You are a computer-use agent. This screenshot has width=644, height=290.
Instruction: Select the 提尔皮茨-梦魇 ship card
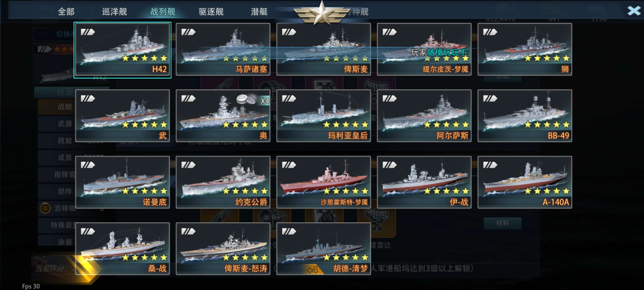click(x=424, y=49)
